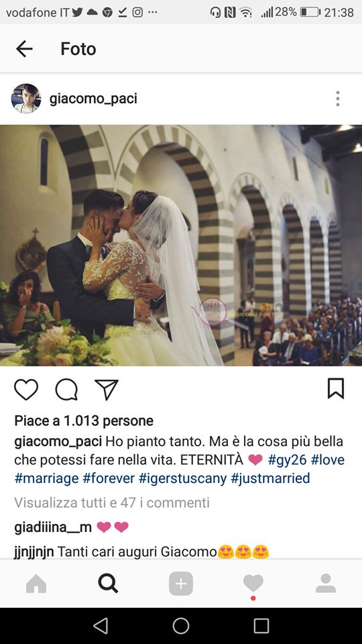Open giacomo_paci profile picture

pyautogui.click(x=26, y=99)
